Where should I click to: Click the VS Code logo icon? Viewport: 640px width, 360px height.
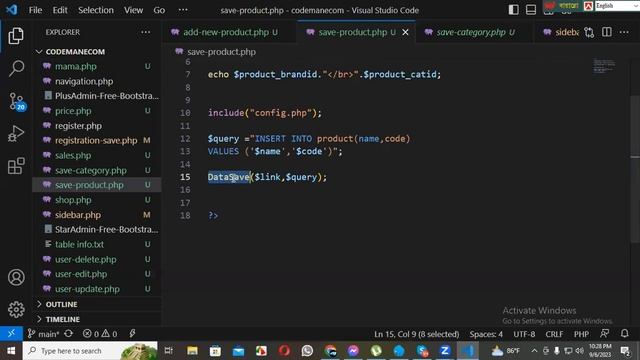pos(11,10)
